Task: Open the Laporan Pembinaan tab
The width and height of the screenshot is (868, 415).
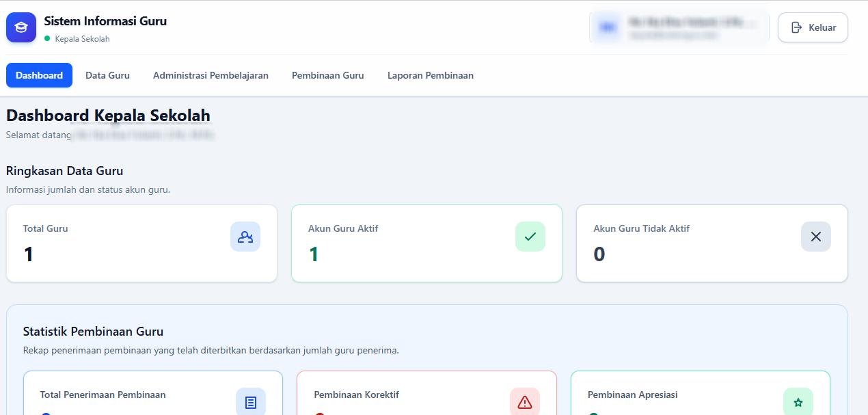Action: pos(431,75)
